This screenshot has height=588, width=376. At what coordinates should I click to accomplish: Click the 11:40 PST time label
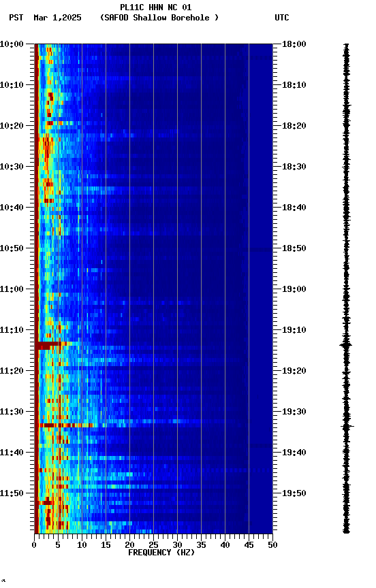pyautogui.click(x=12, y=453)
